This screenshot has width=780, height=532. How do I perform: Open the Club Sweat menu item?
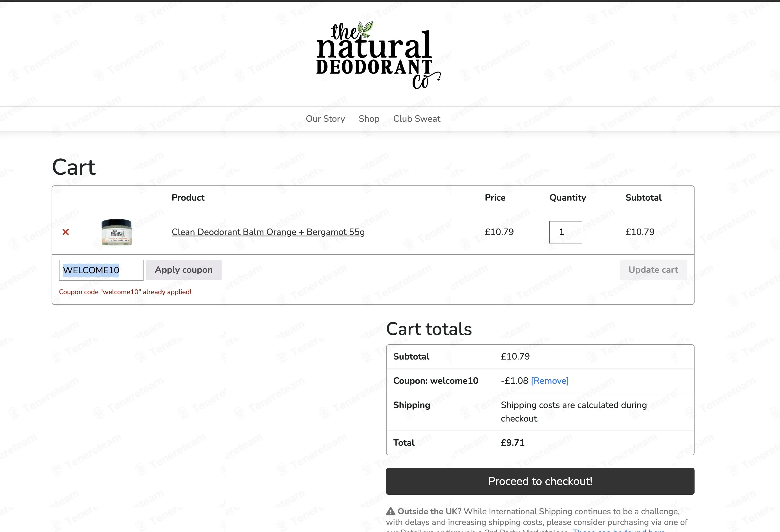coord(417,119)
